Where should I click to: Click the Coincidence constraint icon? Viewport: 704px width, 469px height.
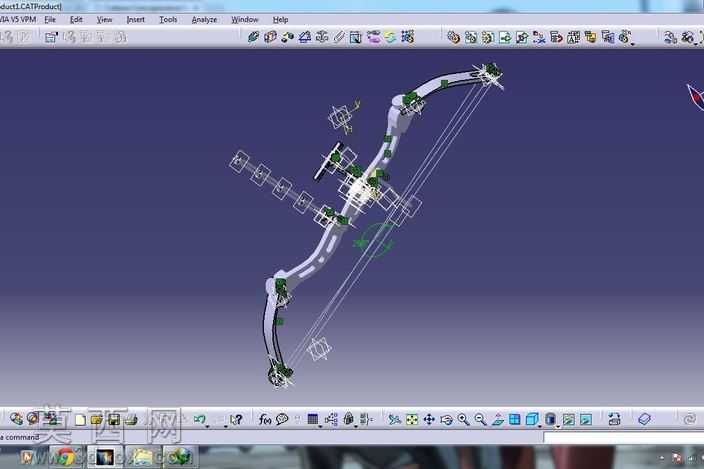coord(253,37)
